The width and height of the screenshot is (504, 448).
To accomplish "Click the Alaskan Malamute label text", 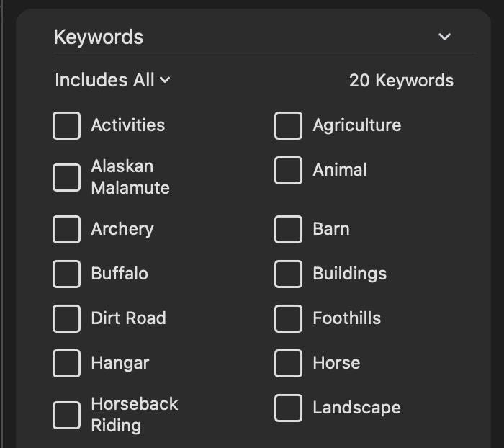I will point(130,176).
